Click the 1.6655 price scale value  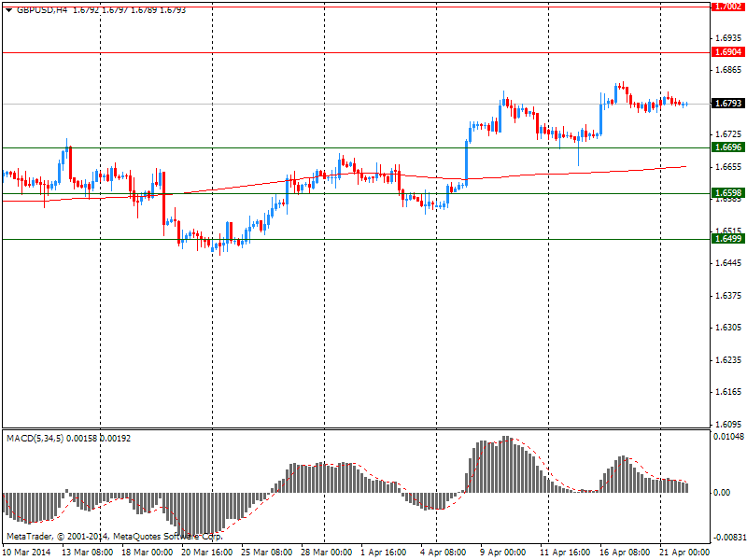[728, 167]
